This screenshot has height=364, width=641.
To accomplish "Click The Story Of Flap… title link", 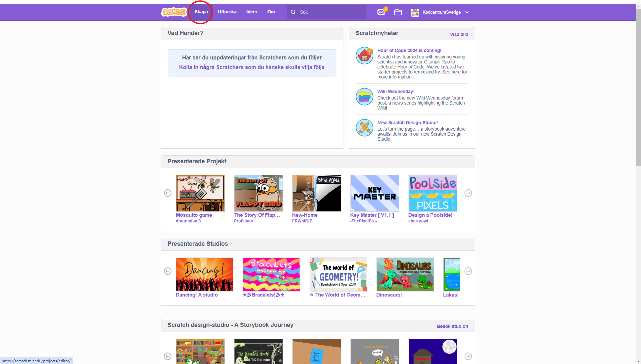I will coord(257,215).
